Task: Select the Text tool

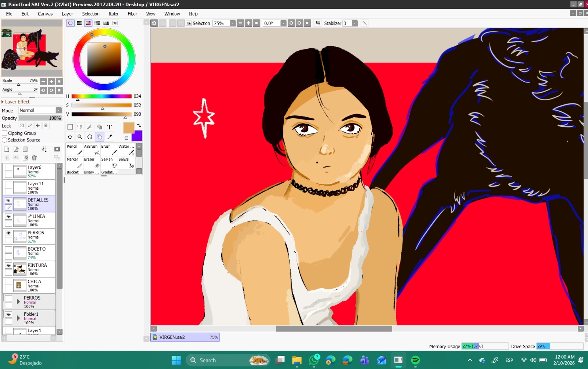Action: coord(110,127)
